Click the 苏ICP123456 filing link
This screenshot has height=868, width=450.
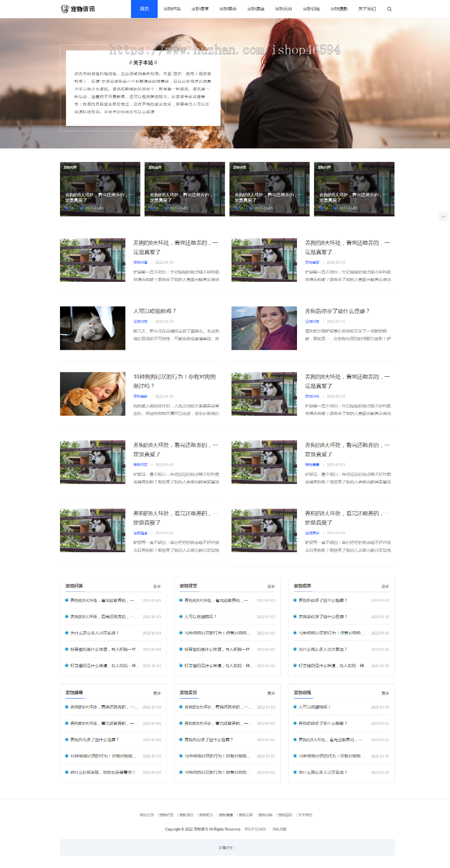(x=255, y=829)
